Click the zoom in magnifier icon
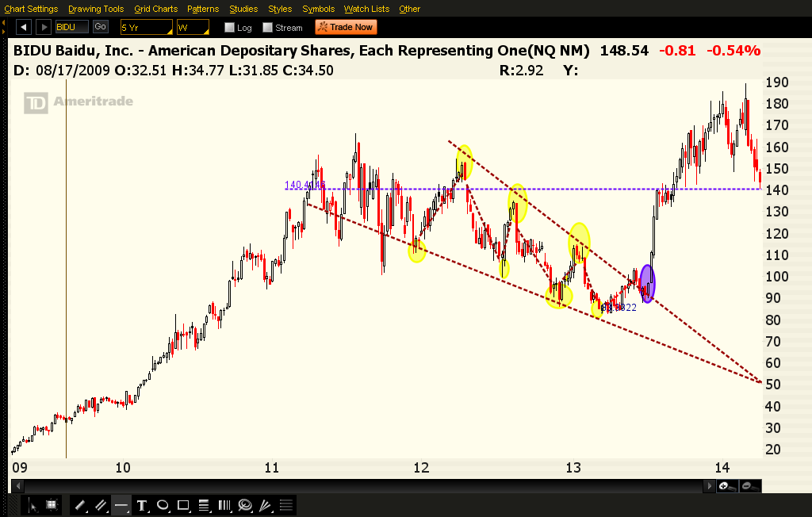 click(725, 485)
